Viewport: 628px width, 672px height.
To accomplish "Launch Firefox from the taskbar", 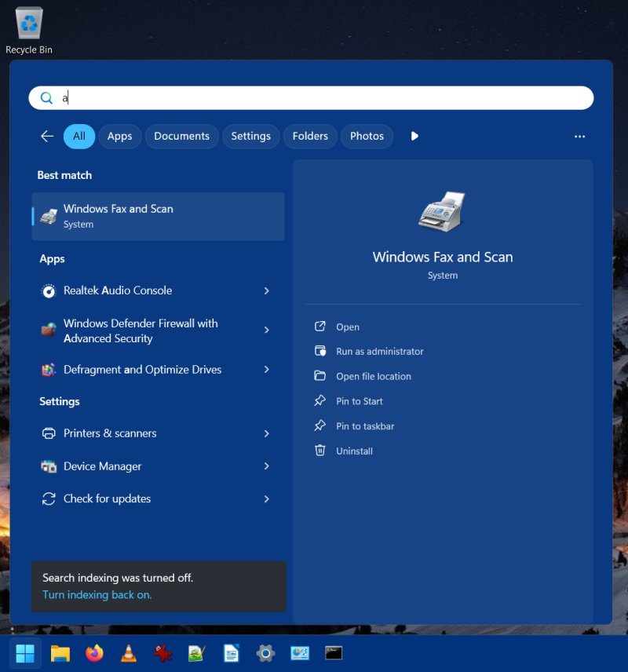I will [94, 654].
